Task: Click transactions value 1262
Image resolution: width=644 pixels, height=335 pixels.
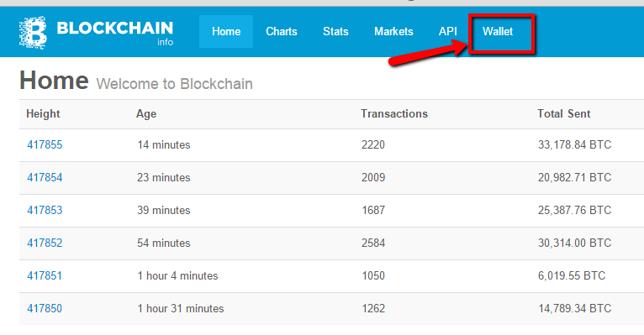Action: click(373, 308)
